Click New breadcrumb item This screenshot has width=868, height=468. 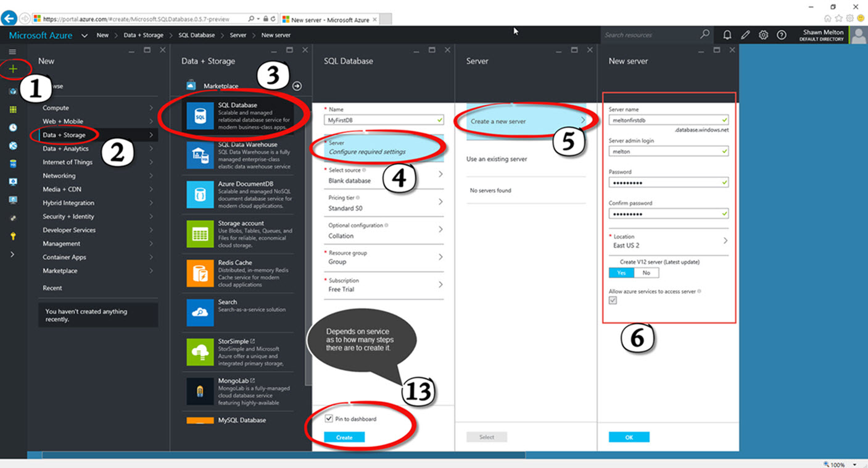tap(102, 35)
